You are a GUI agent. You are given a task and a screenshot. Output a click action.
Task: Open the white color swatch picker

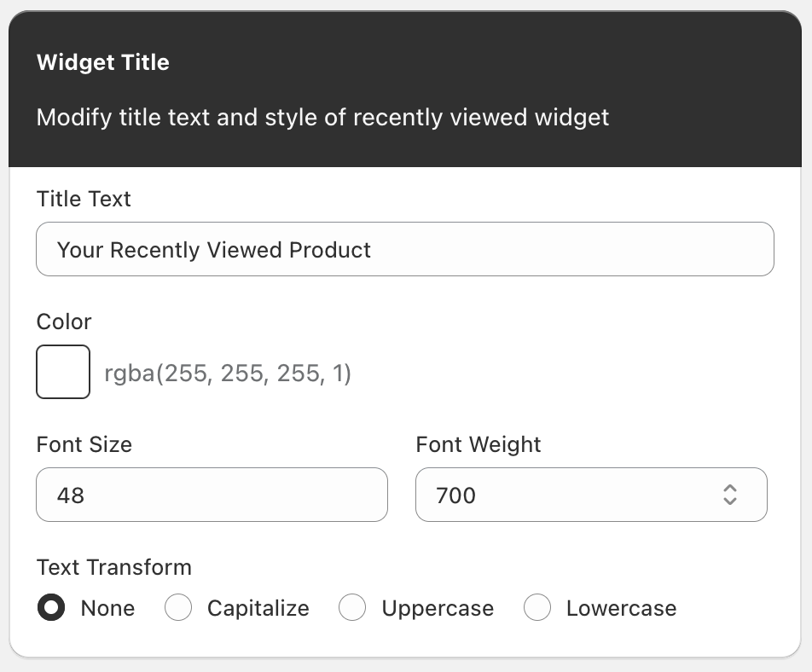click(x=63, y=372)
